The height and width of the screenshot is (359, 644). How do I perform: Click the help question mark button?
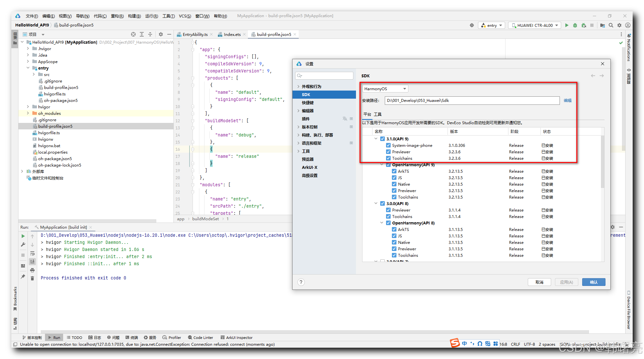301,282
